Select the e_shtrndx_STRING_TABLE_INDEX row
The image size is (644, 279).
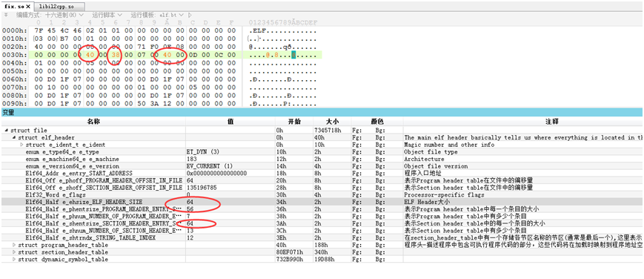(322, 237)
